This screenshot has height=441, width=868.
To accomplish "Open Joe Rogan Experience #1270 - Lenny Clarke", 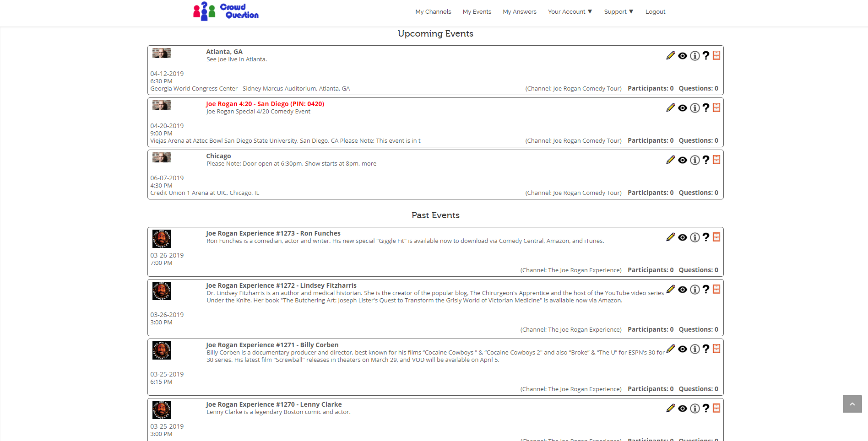I will click(x=274, y=404).
